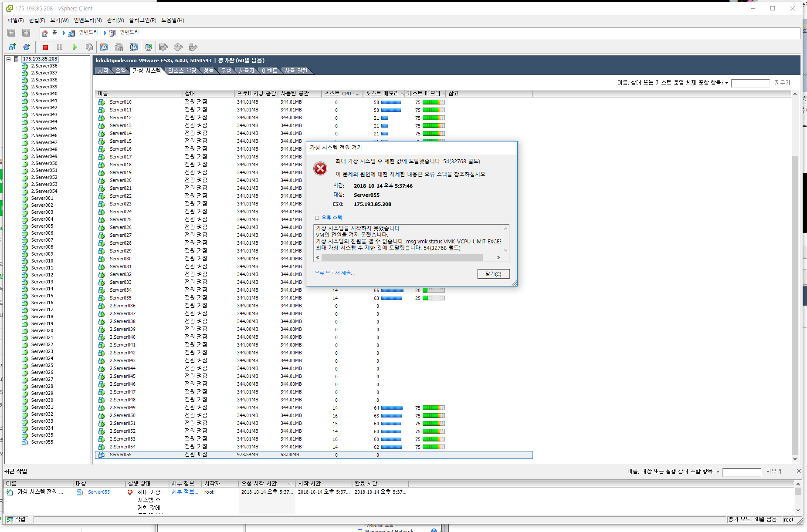Open the Help (도움말) menu
807x532 pixels.
coord(173,20)
